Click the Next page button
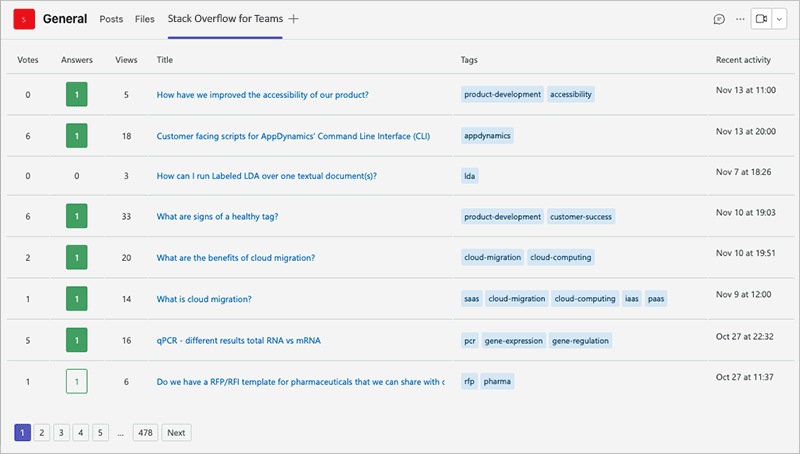 coord(176,432)
